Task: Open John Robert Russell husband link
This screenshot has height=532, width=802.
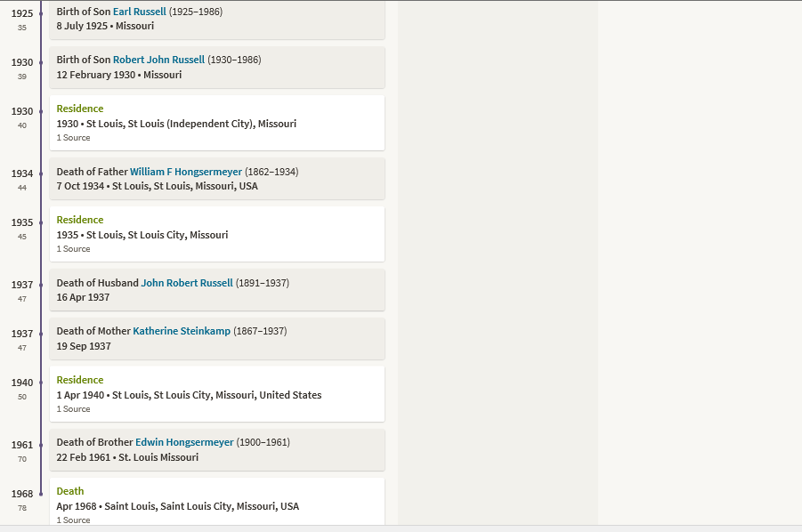Action: 187,283
